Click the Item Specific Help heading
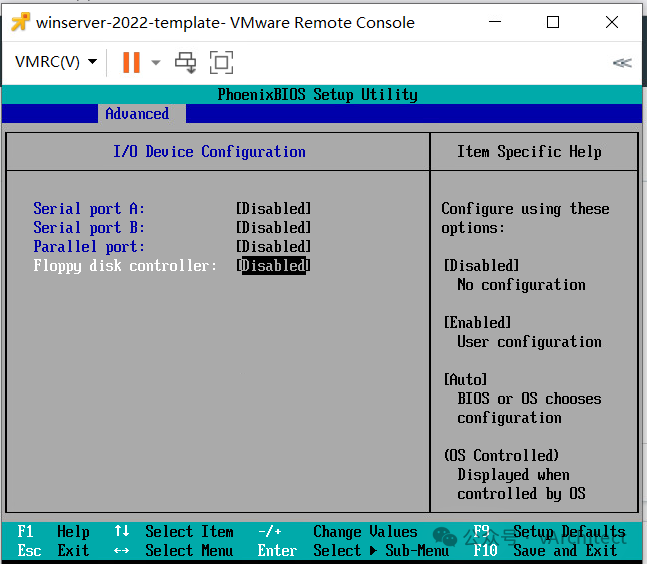This screenshot has height=564, width=647. click(529, 151)
